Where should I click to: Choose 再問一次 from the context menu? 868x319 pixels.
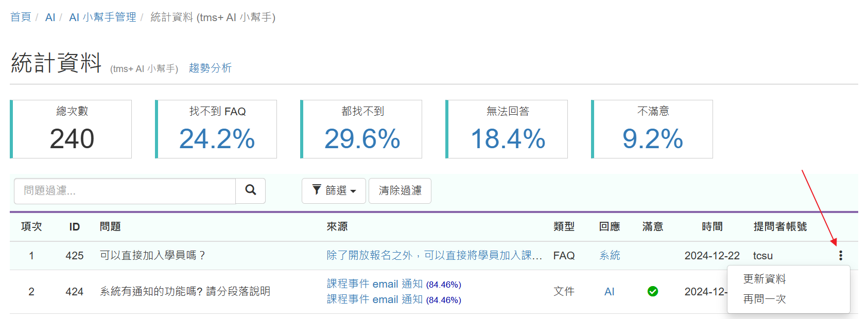click(x=764, y=299)
